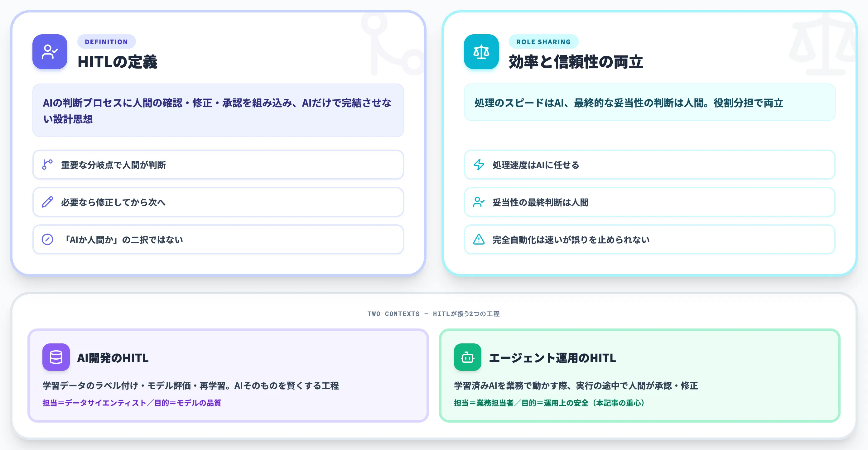This screenshot has width=868, height=450.
Task: Click the purple database icon beside AI開発のHITL
Action: tap(56, 357)
